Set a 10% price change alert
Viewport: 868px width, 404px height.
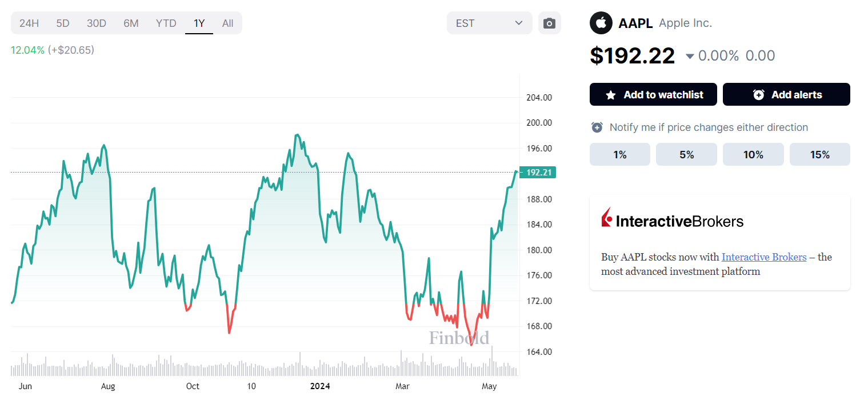[x=753, y=154]
